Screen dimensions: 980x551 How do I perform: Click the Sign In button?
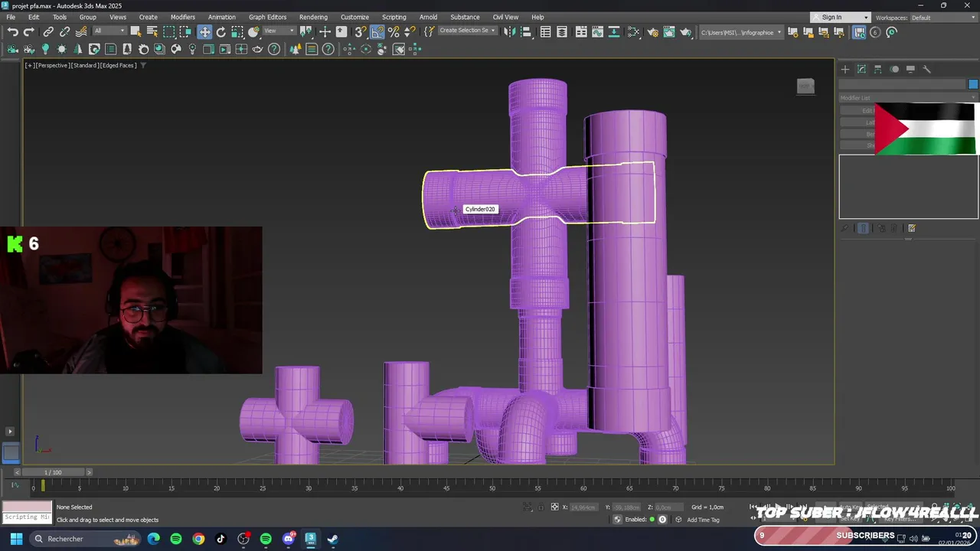coord(841,17)
